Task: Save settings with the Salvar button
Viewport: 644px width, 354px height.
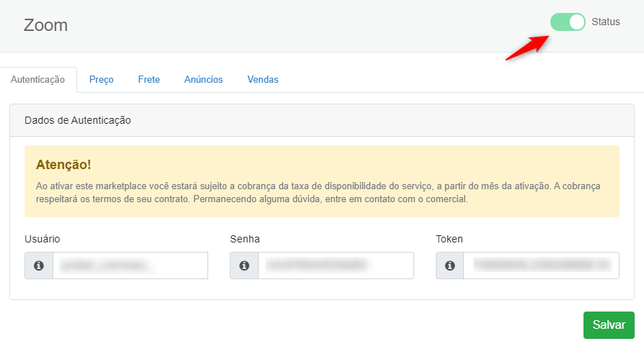Action: pyautogui.click(x=609, y=325)
